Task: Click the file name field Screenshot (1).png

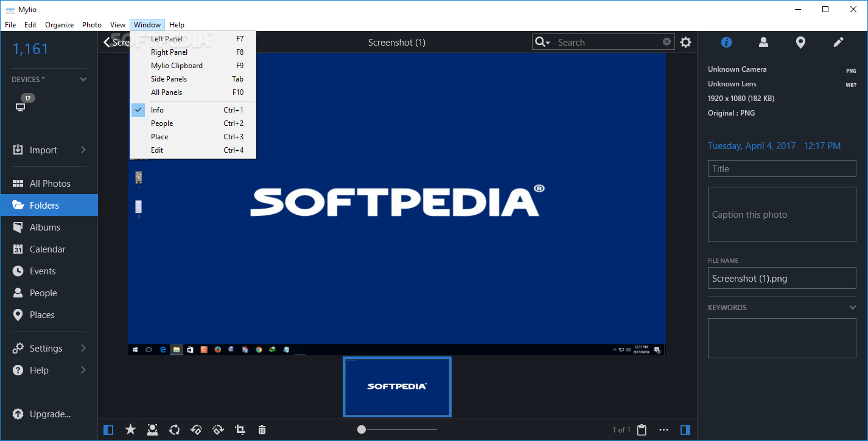Action: coord(782,279)
